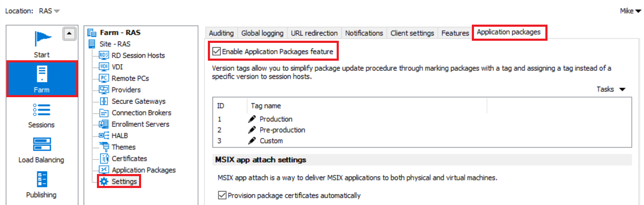Open the Start category flag icon
The height and width of the screenshot is (205, 644).
(x=42, y=38)
